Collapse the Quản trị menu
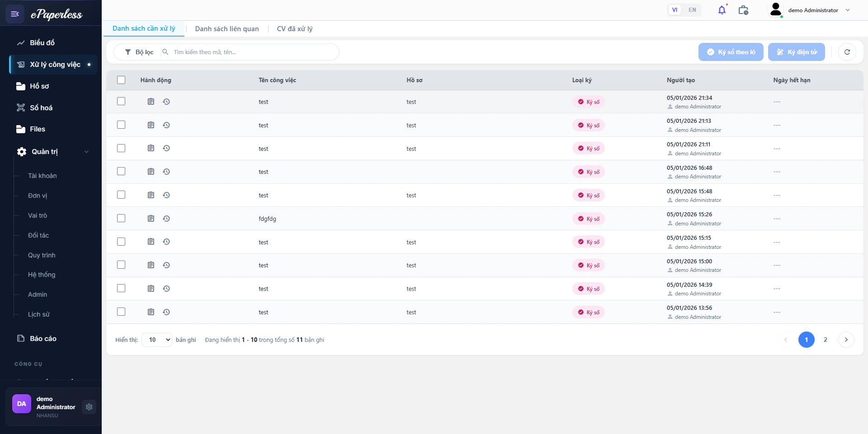Screen dimensions: 868x434 coord(53,152)
